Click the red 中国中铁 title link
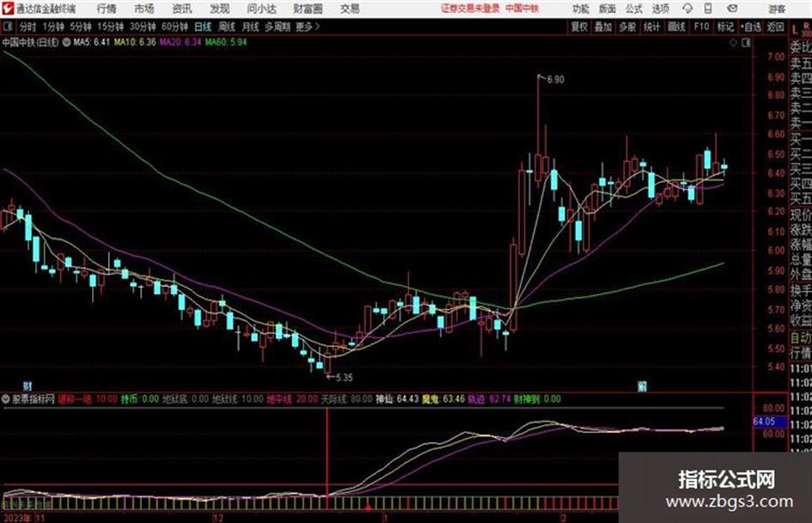This screenshot has height=523, width=812. (x=522, y=9)
